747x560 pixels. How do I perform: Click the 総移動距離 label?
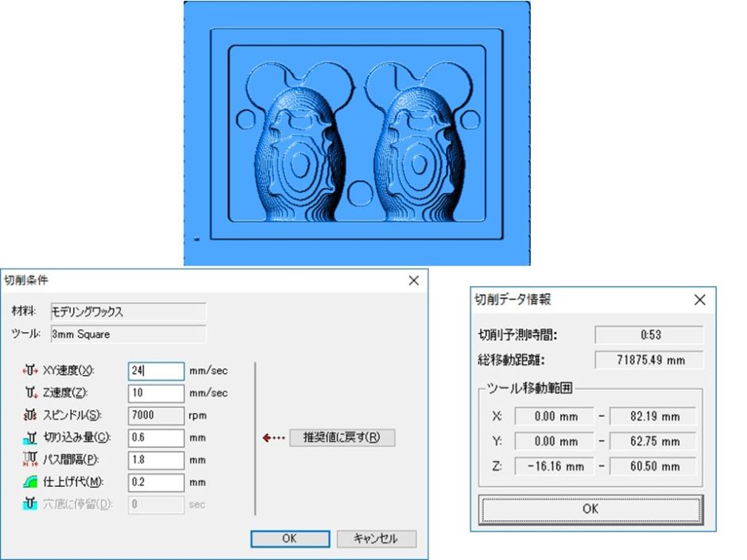pyautogui.click(x=511, y=360)
